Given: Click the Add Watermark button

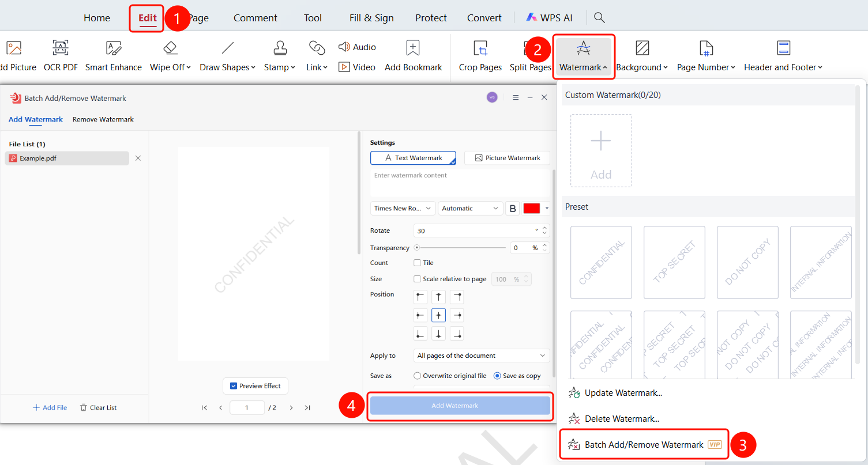Looking at the screenshot, I should [460, 406].
